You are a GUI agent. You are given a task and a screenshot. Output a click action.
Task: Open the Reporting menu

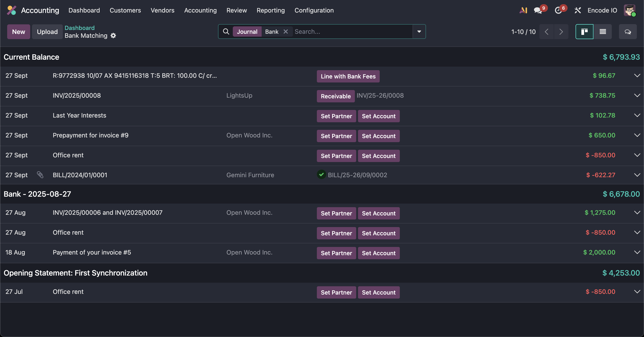(x=271, y=10)
